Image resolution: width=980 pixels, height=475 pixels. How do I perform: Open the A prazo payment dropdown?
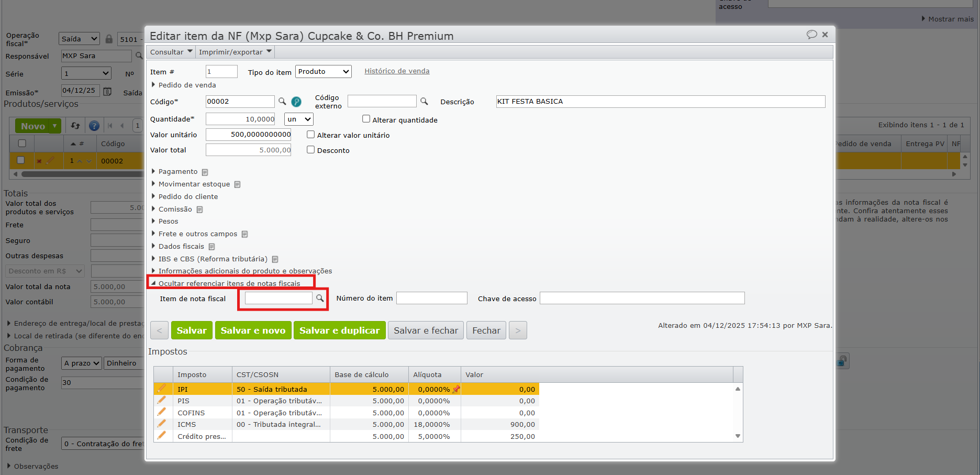click(82, 363)
